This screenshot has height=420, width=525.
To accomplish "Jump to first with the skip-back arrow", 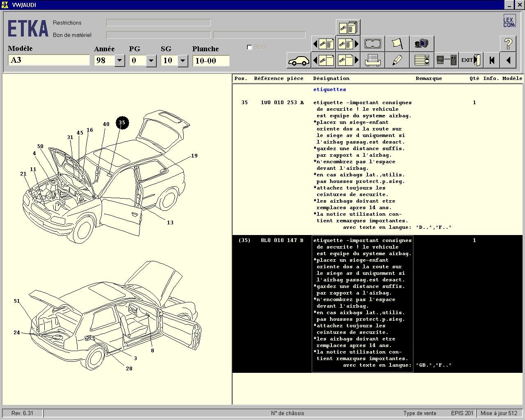I will [491, 61].
